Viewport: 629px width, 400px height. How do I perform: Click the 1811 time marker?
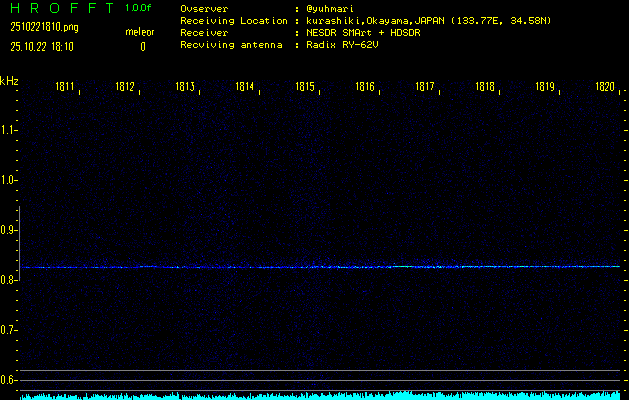(65, 88)
